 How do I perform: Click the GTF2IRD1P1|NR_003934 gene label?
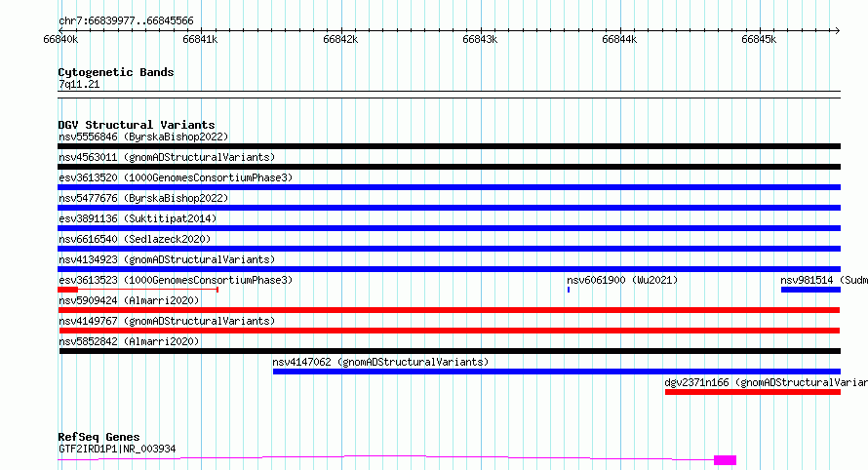pos(117,449)
